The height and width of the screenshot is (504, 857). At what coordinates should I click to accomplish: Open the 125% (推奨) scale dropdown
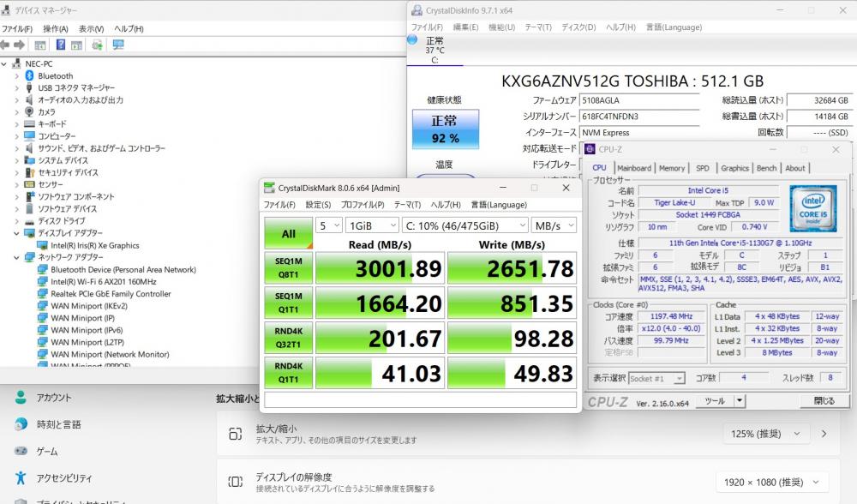pyautogui.click(x=765, y=434)
